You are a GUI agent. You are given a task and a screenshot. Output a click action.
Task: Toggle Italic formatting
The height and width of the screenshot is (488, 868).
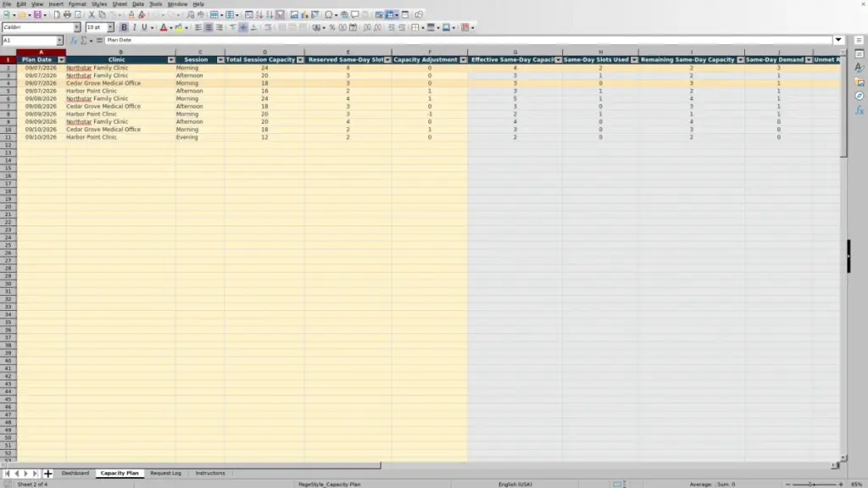click(x=134, y=27)
